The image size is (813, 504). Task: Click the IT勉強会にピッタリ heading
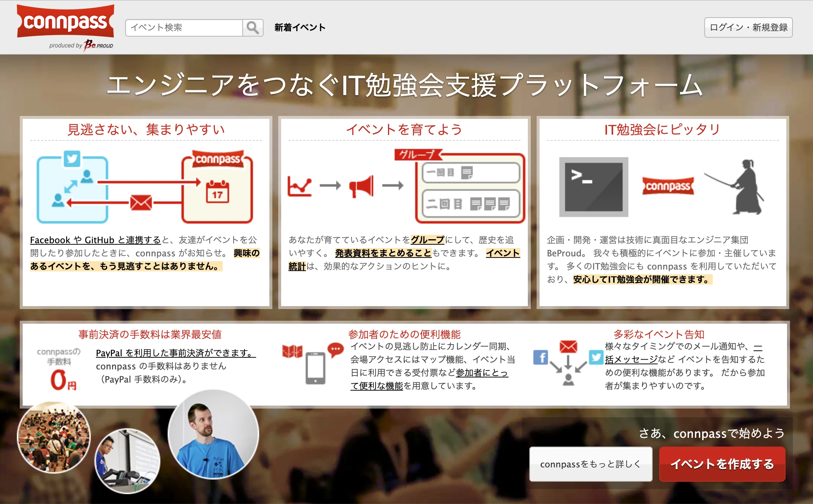662,129
